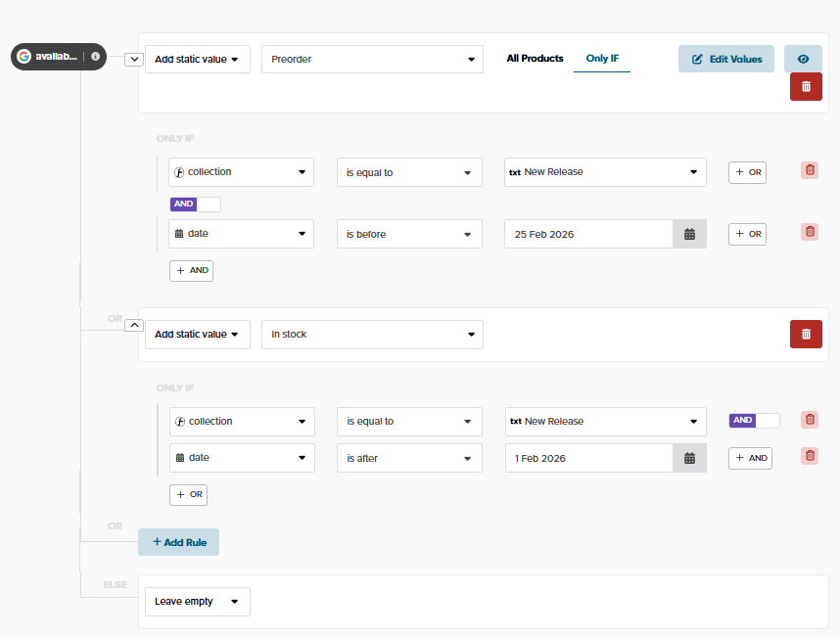Remove the 'date is after' condition
The width and height of the screenshot is (840, 637).
[810, 456]
